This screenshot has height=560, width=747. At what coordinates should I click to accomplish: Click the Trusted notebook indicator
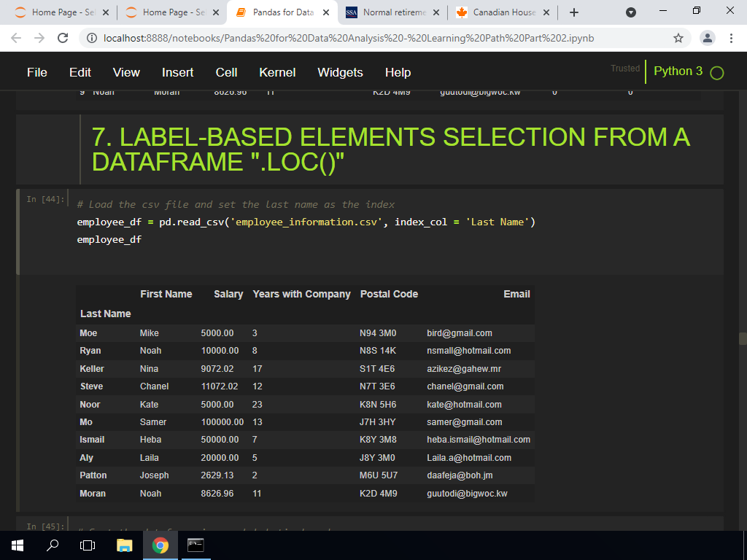pos(625,69)
